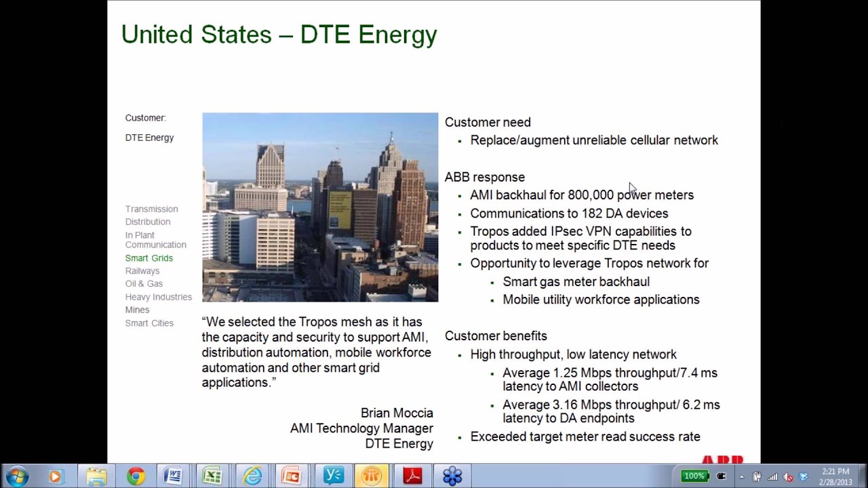Open Dropbox from the system tray
Viewport: 868px width, 488px height.
click(x=804, y=476)
